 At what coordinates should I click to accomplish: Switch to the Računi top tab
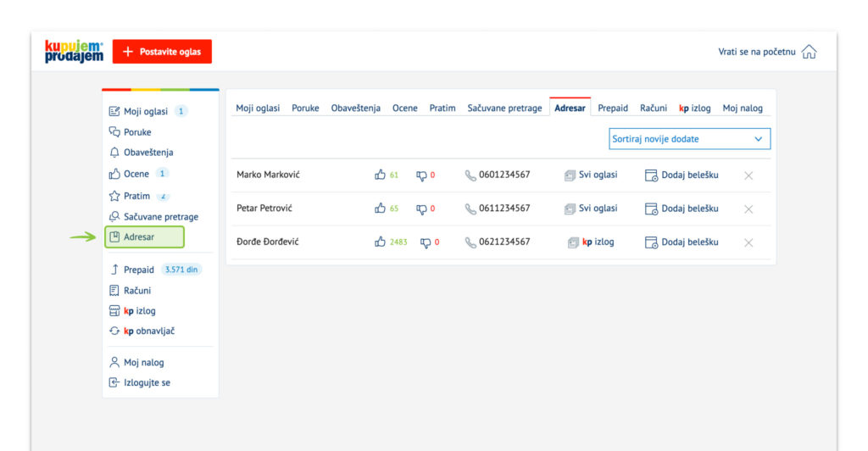[x=654, y=108]
